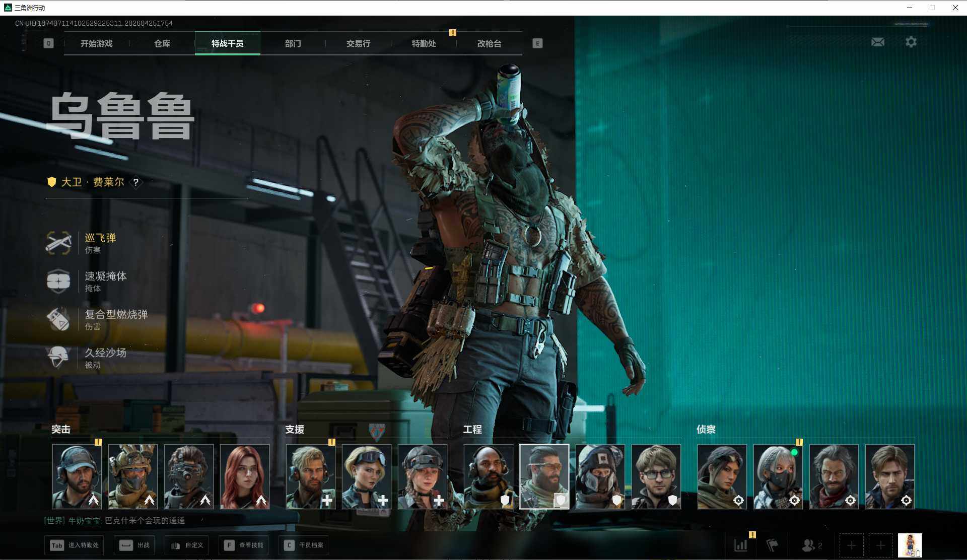Open the settings gear icon
Viewport: 967px width, 560px height.
tap(911, 42)
